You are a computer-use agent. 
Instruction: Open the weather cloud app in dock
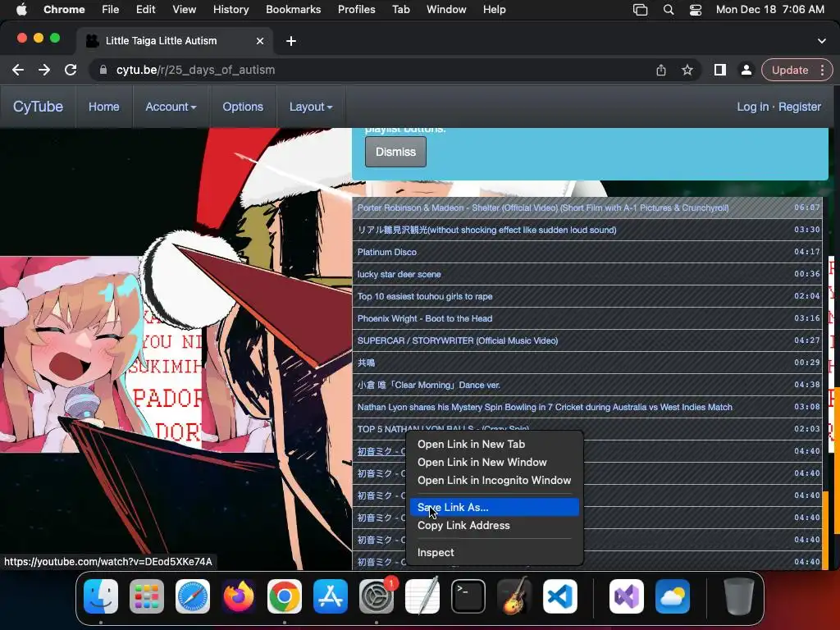673,596
